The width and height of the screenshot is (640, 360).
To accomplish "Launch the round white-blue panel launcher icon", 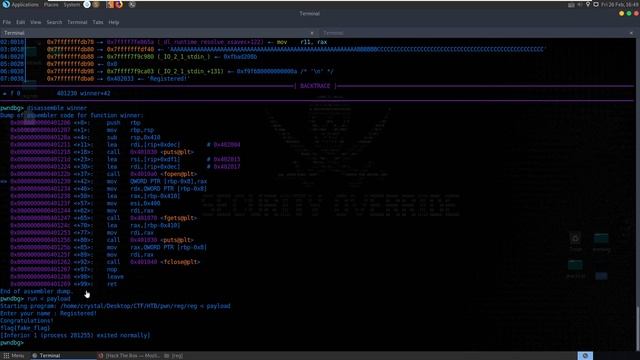I will coord(87,4).
